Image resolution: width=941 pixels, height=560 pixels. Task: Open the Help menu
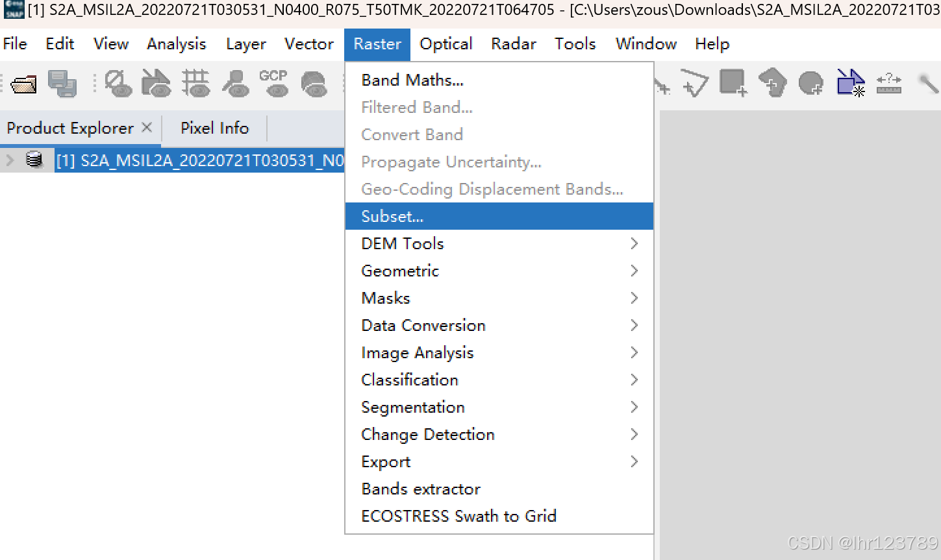tap(712, 44)
